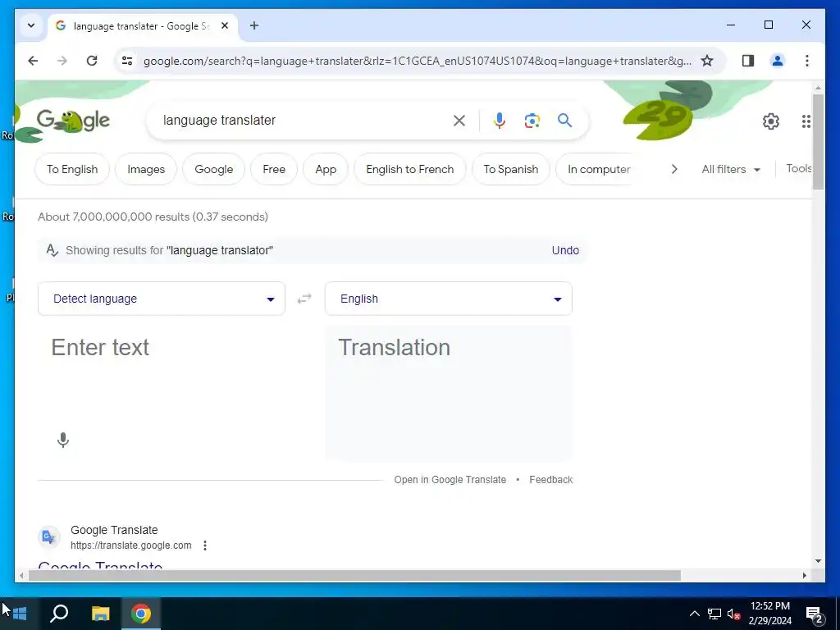Open Chrome profile avatar

[x=778, y=61]
